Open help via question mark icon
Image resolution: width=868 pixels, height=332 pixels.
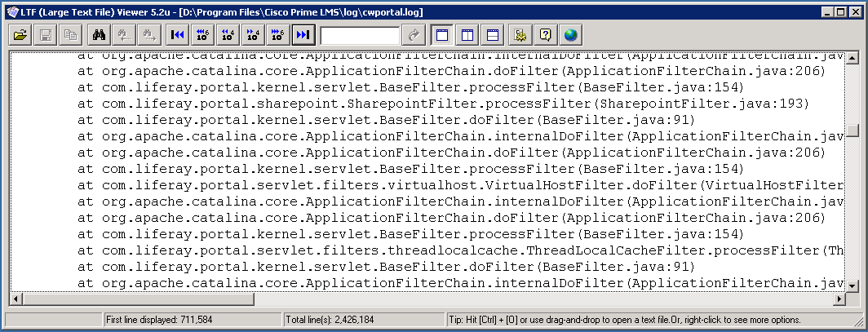tap(545, 35)
